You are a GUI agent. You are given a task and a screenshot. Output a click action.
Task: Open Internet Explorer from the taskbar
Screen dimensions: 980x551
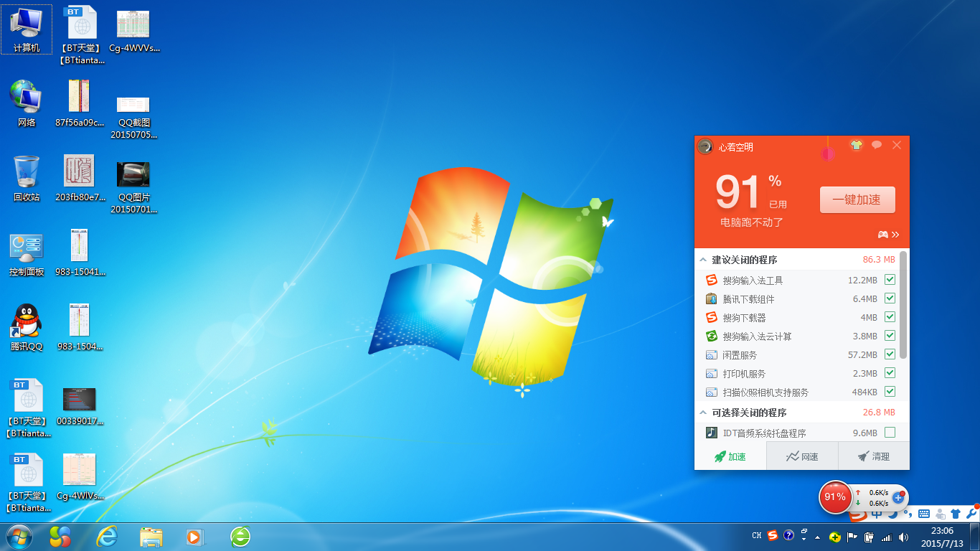(x=107, y=537)
